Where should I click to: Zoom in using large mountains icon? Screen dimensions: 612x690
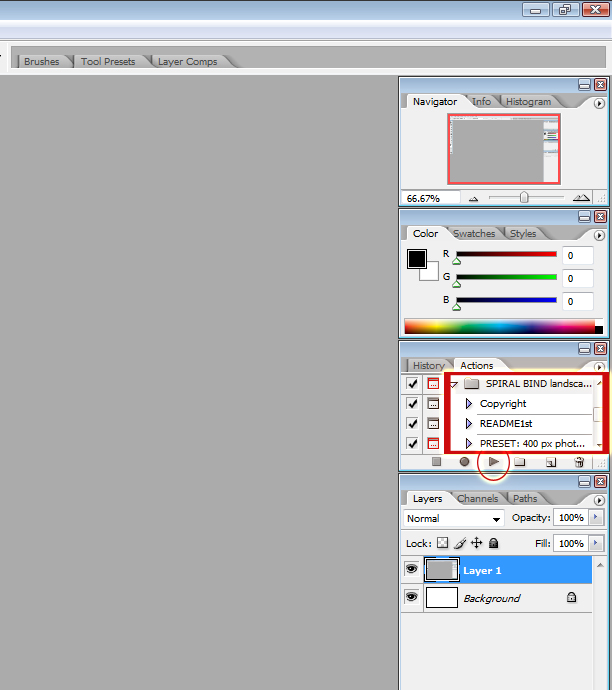click(581, 198)
